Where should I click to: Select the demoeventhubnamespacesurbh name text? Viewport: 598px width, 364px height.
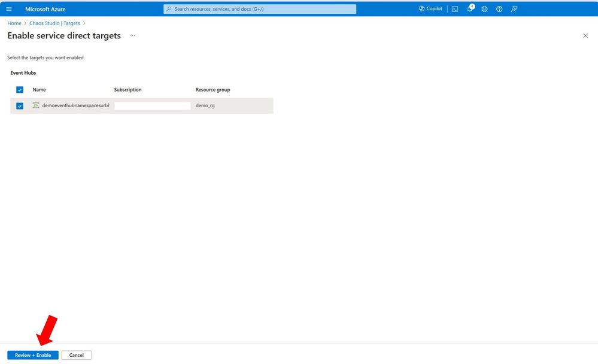point(75,105)
